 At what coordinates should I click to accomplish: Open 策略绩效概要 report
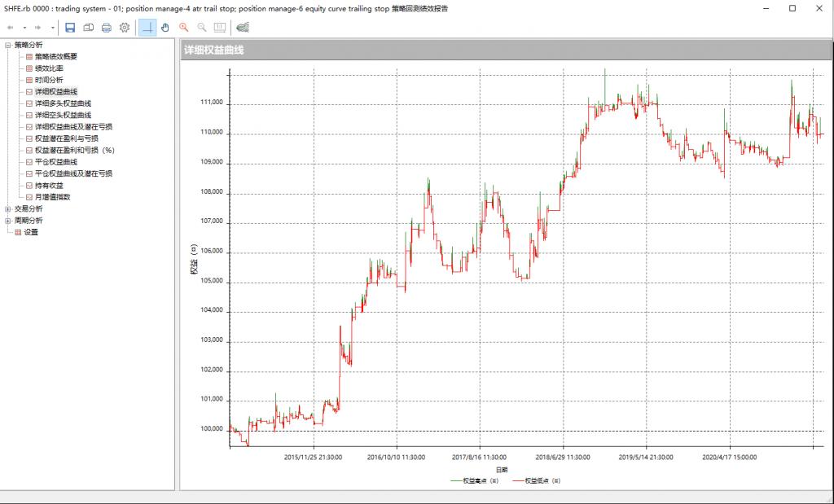[56, 56]
